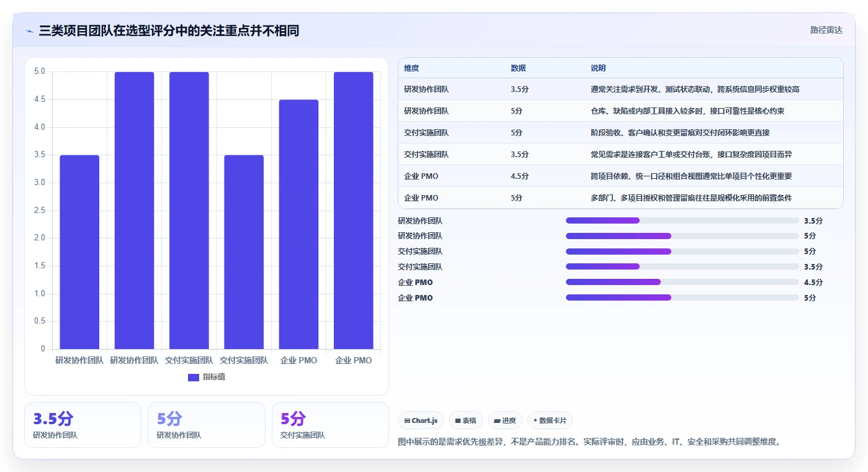
Task: Click the 研发协作团队 5分 progress bar
Action: pos(682,236)
